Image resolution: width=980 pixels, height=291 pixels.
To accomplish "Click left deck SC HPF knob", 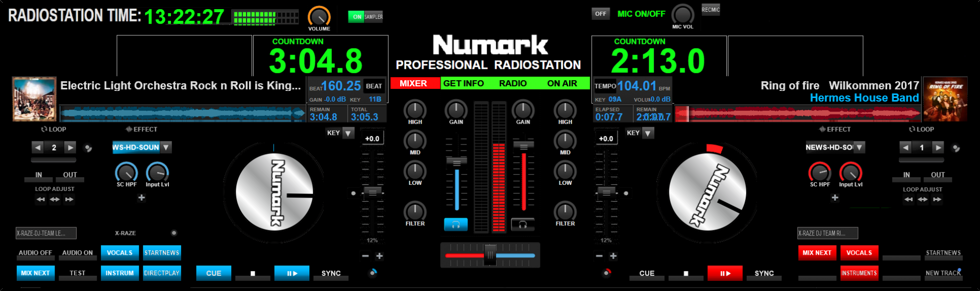I will tap(127, 173).
